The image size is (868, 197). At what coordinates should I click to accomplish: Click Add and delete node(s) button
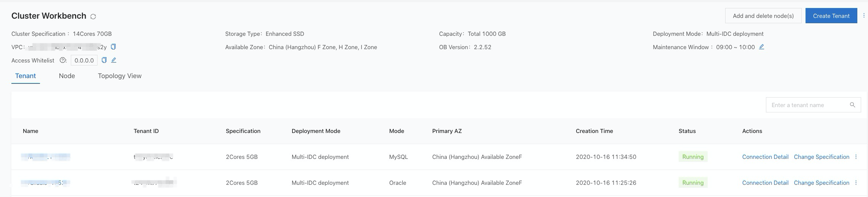click(x=763, y=16)
